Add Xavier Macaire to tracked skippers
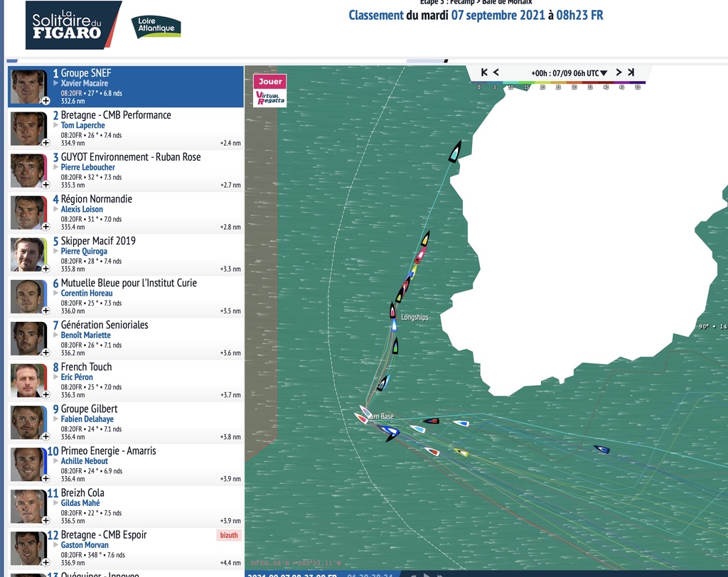 45,101
